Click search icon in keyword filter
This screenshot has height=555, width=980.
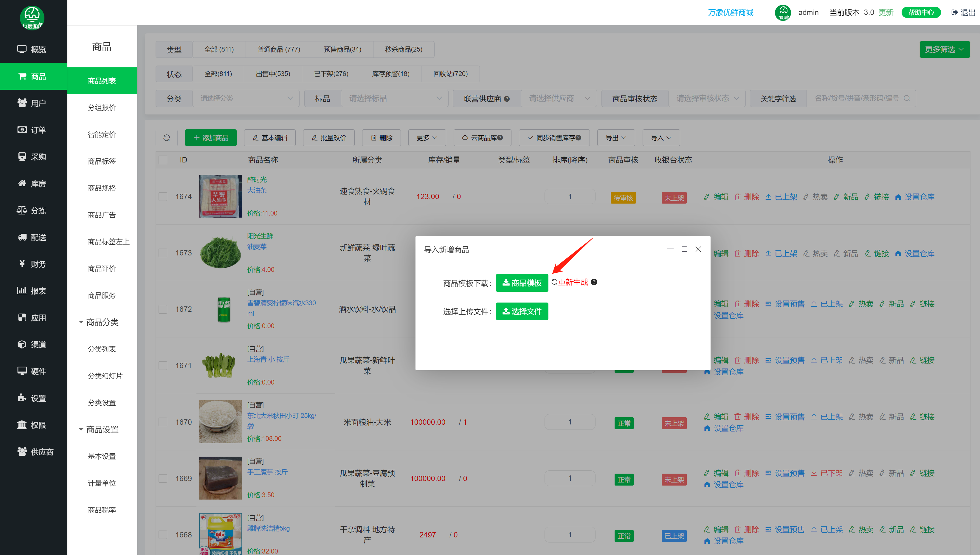click(906, 98)
